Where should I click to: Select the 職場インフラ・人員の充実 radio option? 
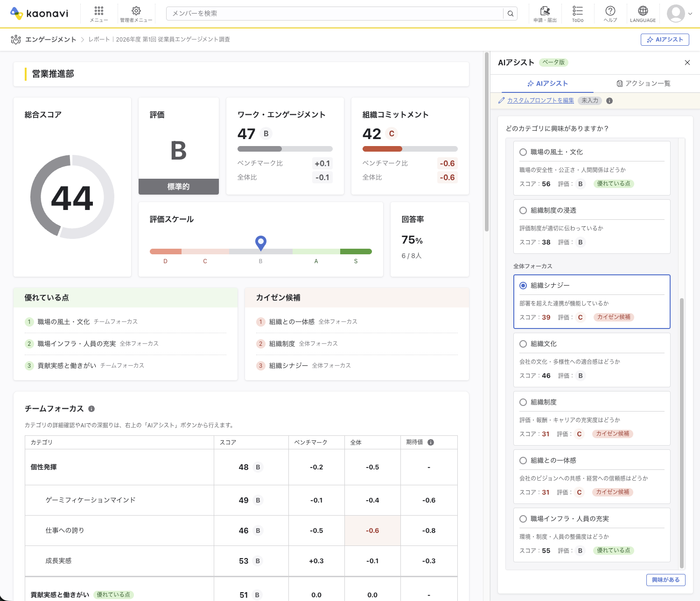[x=523, y=519]
